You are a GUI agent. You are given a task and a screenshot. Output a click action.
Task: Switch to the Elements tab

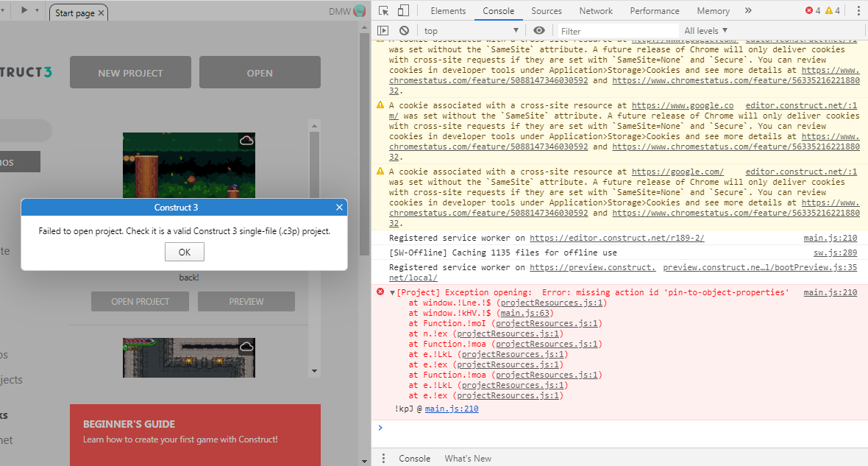click(x=448, y=10)
